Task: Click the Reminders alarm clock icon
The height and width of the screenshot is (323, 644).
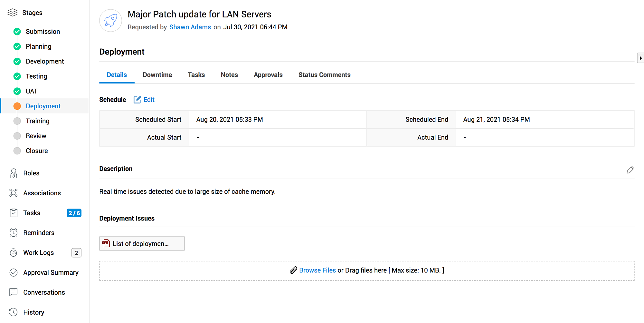Action: pyautogui.click(x=14, y=233)
